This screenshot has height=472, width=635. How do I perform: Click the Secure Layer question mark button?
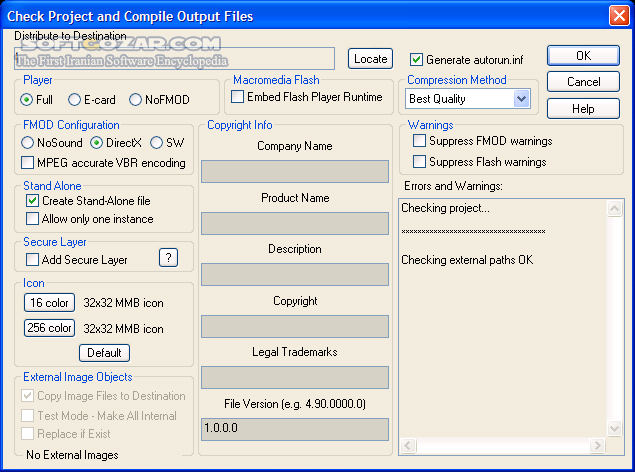pos(168,257)
